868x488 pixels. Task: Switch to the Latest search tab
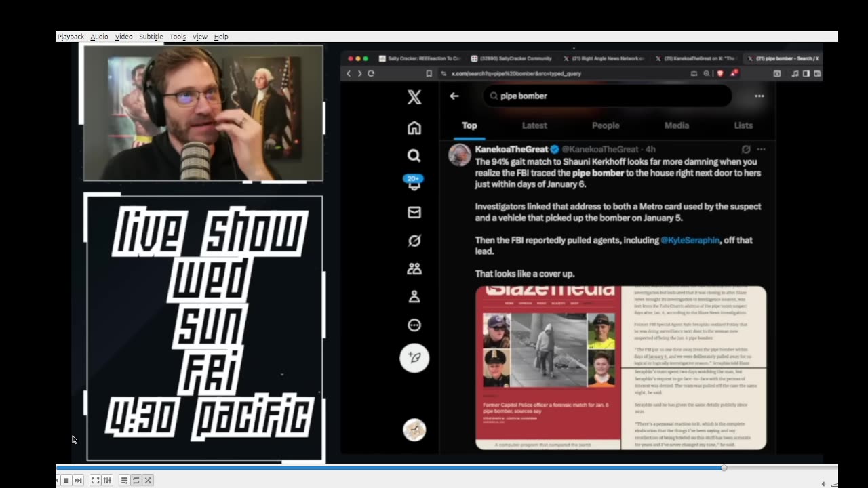tap(534, 125)
